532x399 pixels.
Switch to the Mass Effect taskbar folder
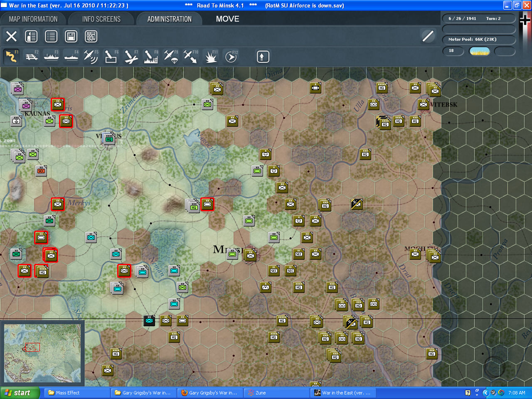(x=77, y=393)
